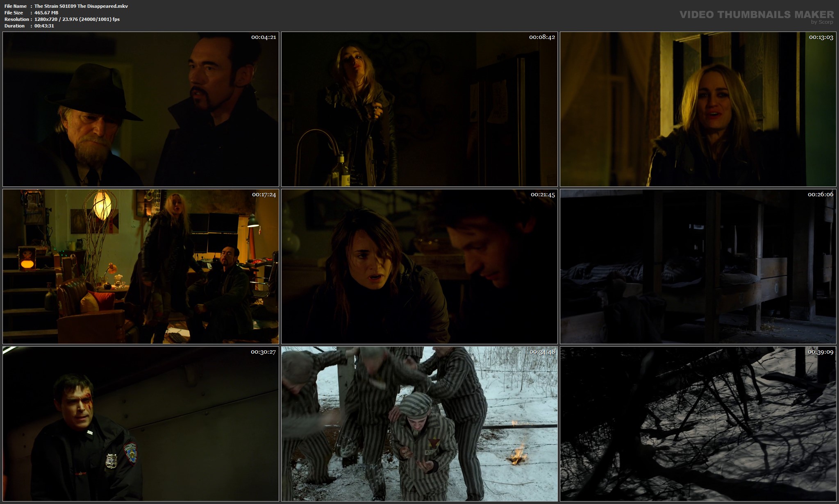Click the 00:13:03 timestamp label
The height and width of the screenshot is (504, 839).
(x=821, y=37)
